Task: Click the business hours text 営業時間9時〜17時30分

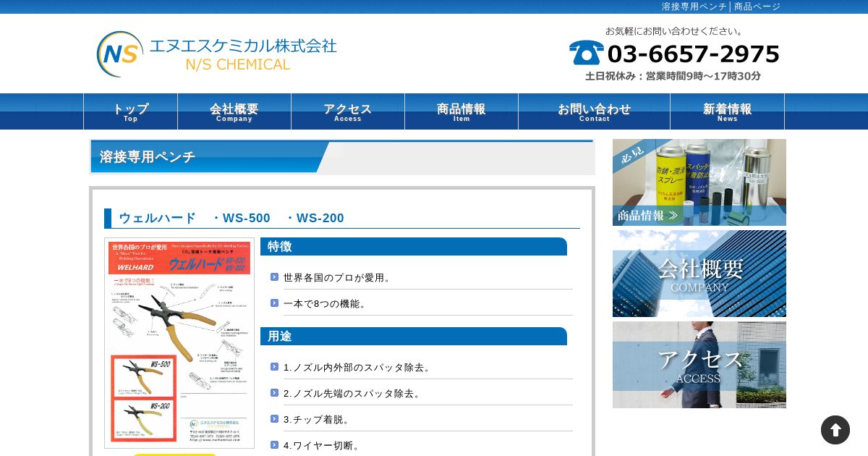Action: pos(703,76)
